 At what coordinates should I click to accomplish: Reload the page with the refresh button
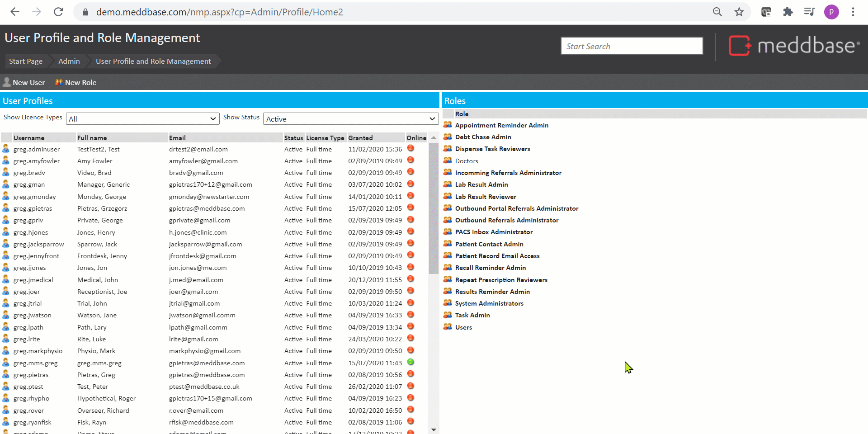tap(58, 12)
